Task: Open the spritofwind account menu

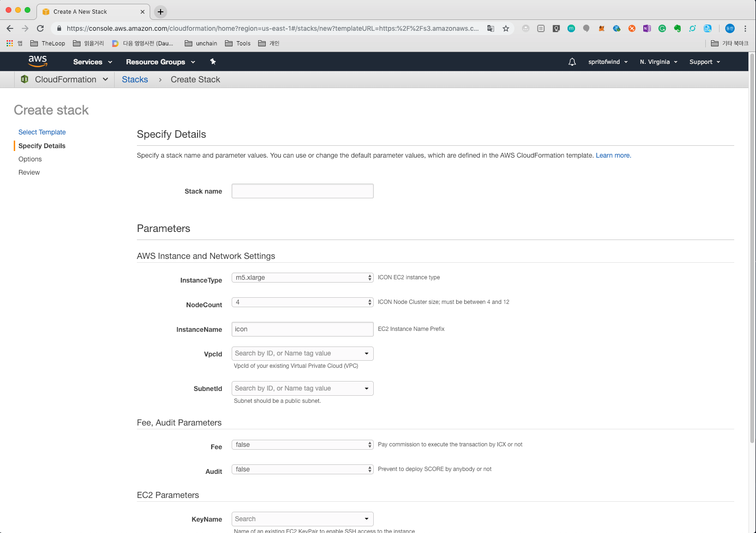Action: (608, 62)
